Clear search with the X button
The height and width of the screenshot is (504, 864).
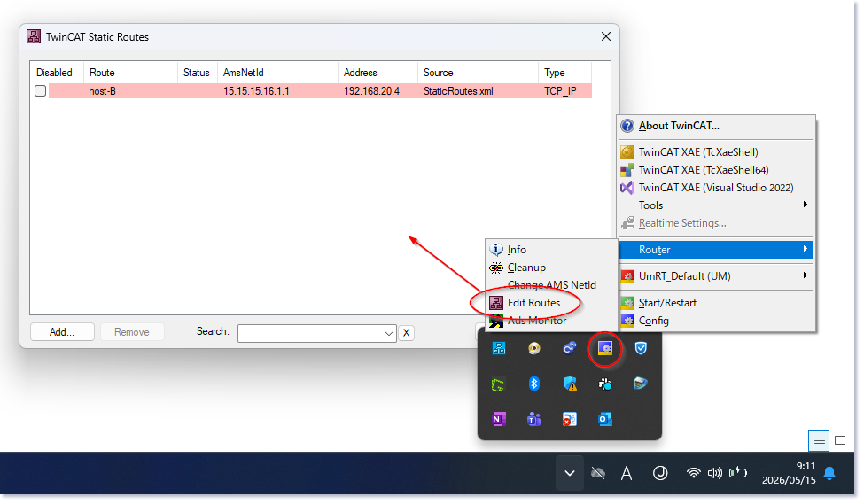tap(406, 333)
